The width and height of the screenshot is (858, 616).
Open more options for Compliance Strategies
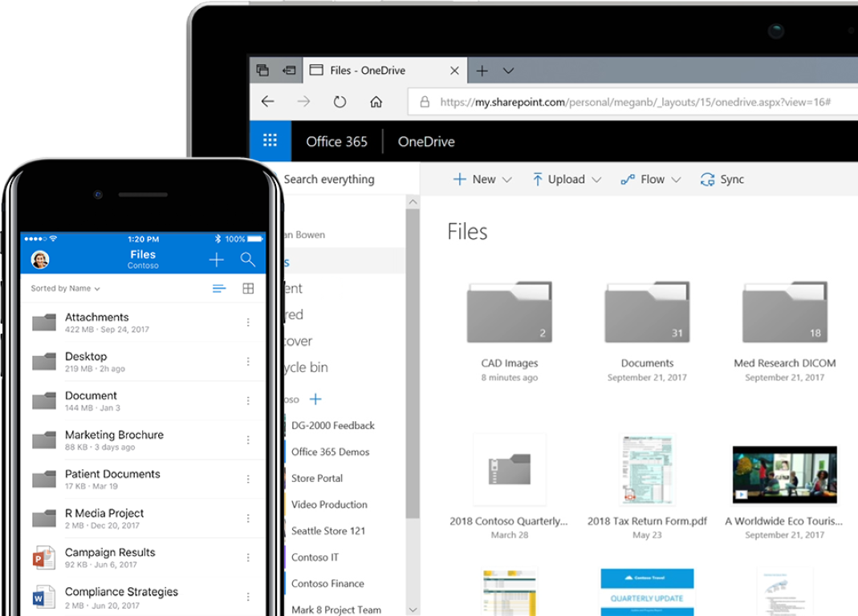tap(248, 597)
